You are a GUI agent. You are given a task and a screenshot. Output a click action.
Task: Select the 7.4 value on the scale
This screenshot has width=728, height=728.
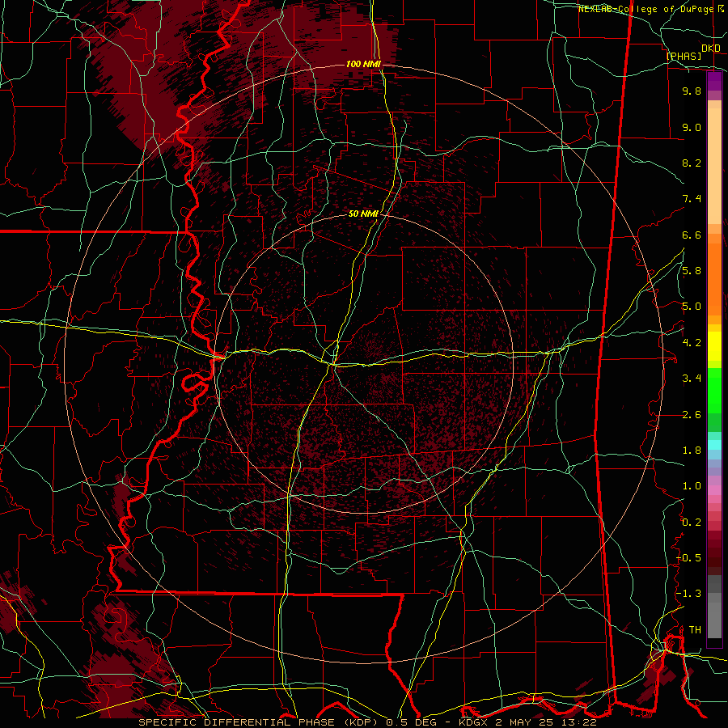pos(692,199)
